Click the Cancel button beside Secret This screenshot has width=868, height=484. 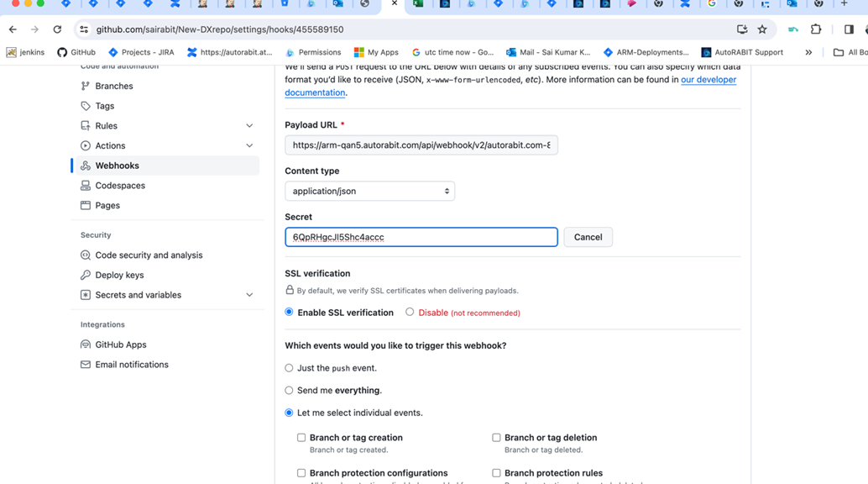tap(588, 237)
